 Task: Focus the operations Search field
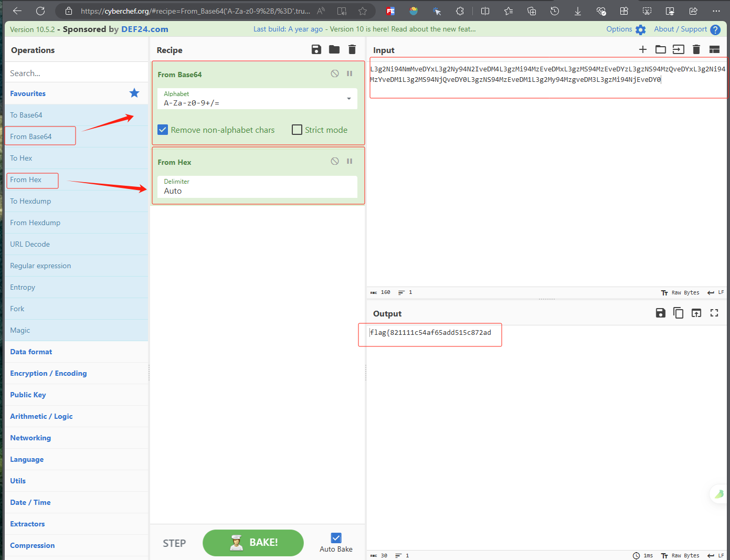(x=77, y=73)
